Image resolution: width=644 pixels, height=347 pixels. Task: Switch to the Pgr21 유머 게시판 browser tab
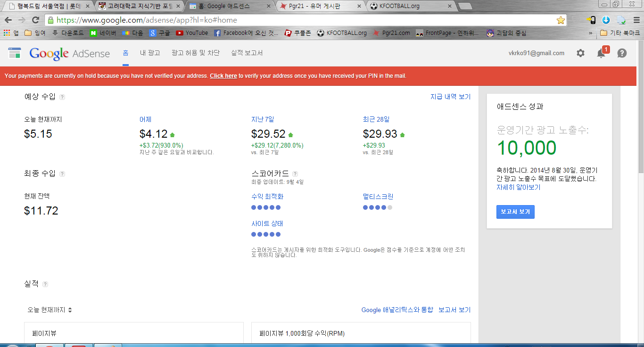pos(321,7)
